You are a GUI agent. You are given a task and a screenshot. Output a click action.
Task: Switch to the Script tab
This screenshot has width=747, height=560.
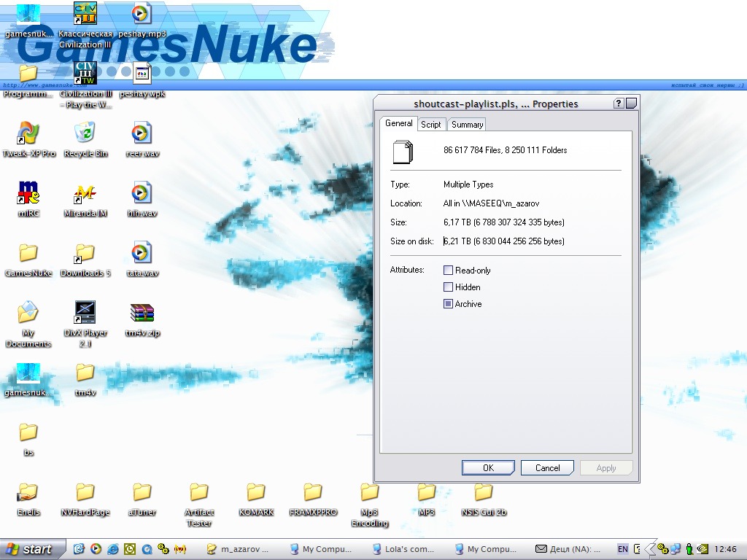tap(431, 125)
